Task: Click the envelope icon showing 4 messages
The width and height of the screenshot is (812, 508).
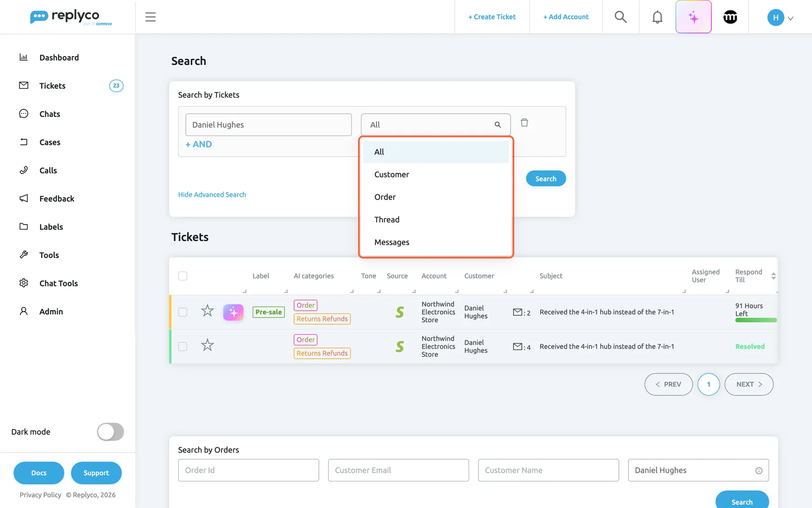Action: point(517,347)
